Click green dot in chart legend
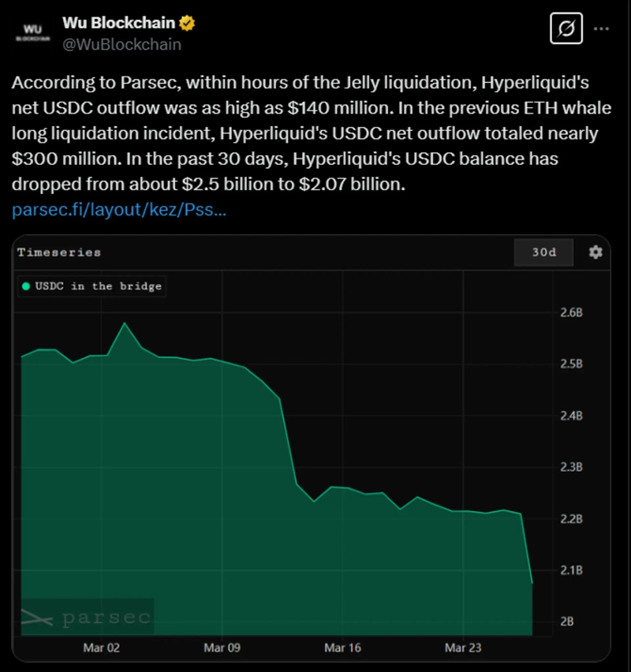 click(26, 286)
